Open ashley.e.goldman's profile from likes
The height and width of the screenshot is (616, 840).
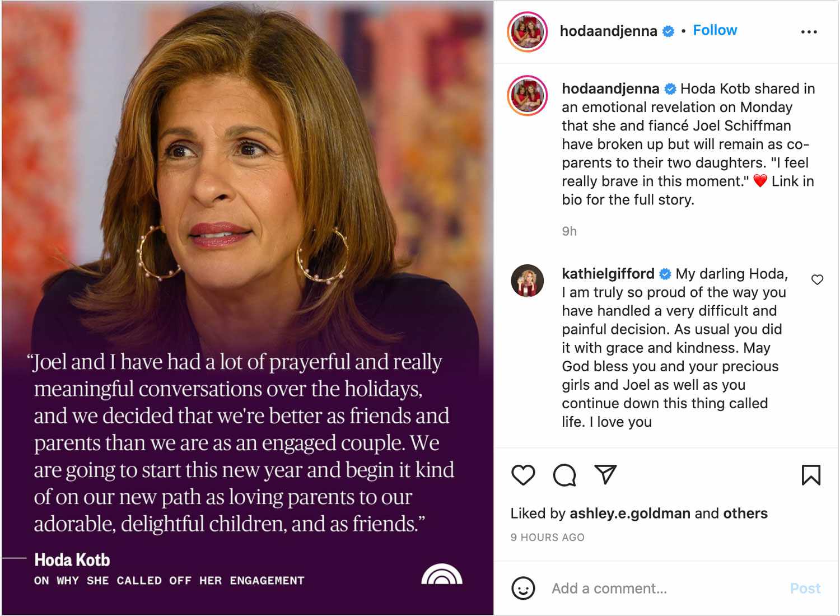pyautogui.click(x=629, y=514)
